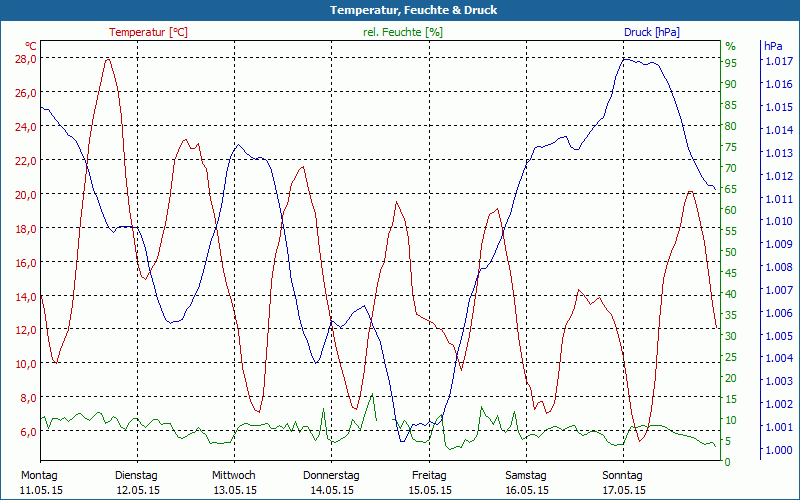The image size is (800, 500).
Task: Click the green % unit label
Action: pyautogui.click(x=730, y=46)
